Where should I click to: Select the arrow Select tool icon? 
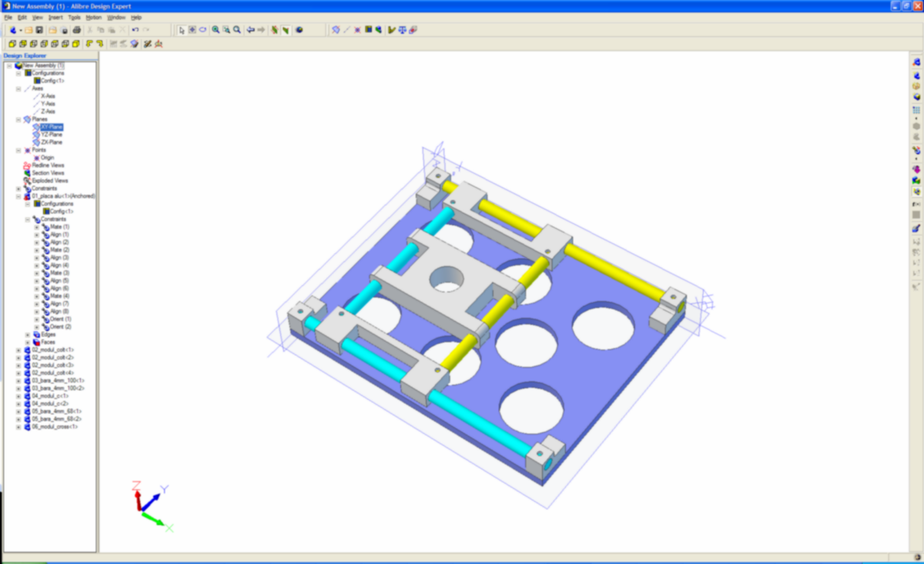coord(182,30)
